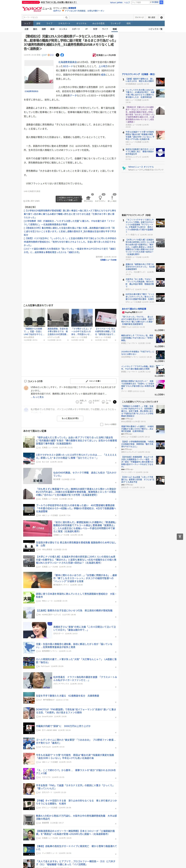Click 購入履歴 link in header
The height and width of the screenshot is (868, 186).
click(152, 18)
